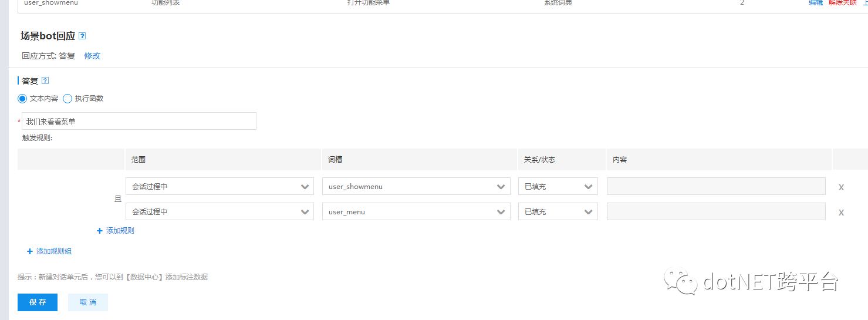Click user_showmenu cell in top table row

(x=51, y=3)
